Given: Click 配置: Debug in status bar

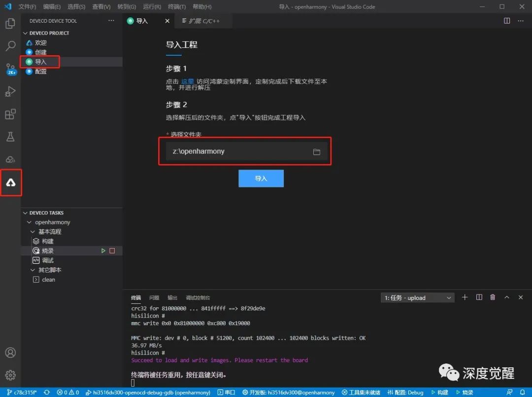Looking at the screenshot, I should [405, 392].
